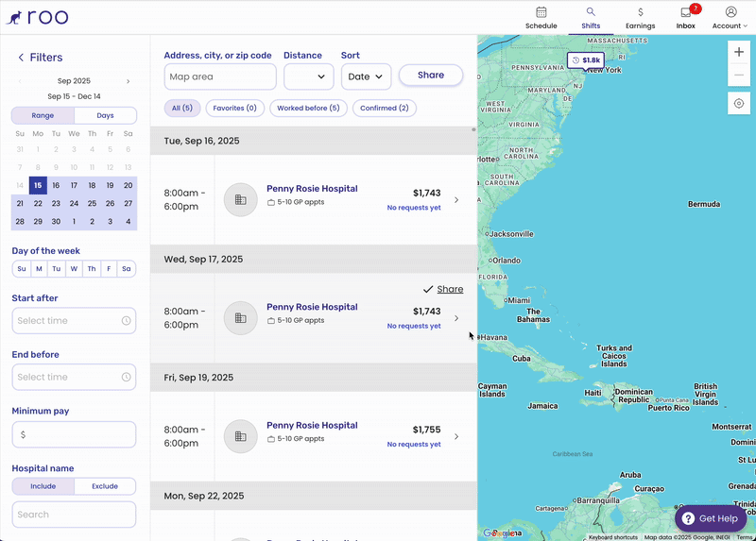The width and height of the screenshot is (756, 541).
Task: Open the Earnings dollar tab
Action: 641,18
